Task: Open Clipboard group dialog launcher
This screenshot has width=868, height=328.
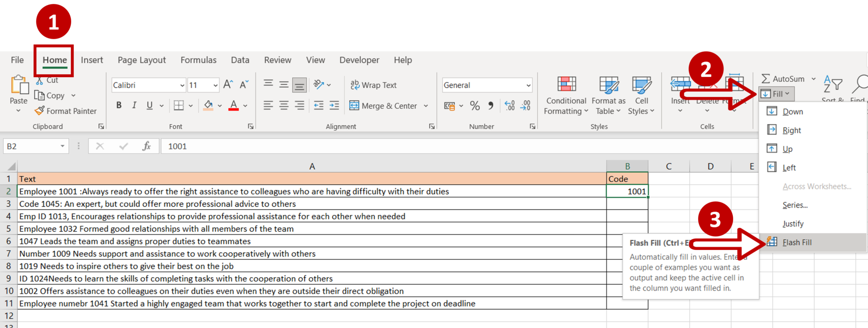Action: 101,126
